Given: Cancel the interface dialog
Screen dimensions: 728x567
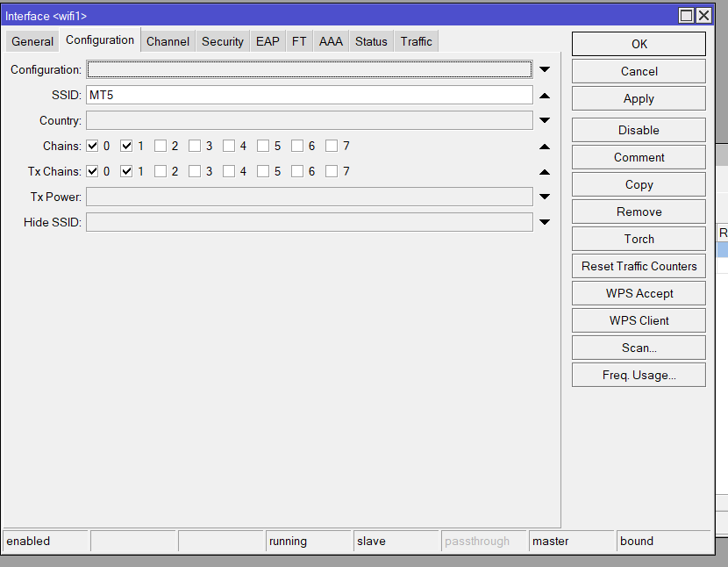Looking at the screenshot, I should click(639, 71).
